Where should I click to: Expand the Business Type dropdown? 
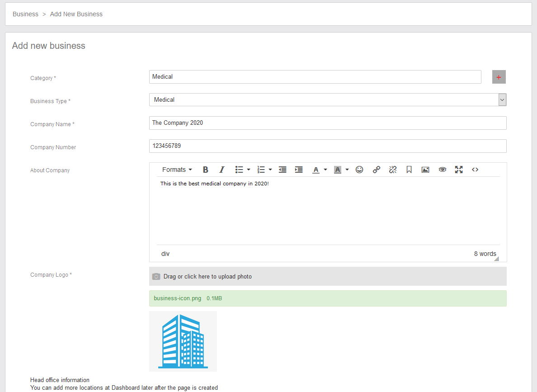[502, 100]
